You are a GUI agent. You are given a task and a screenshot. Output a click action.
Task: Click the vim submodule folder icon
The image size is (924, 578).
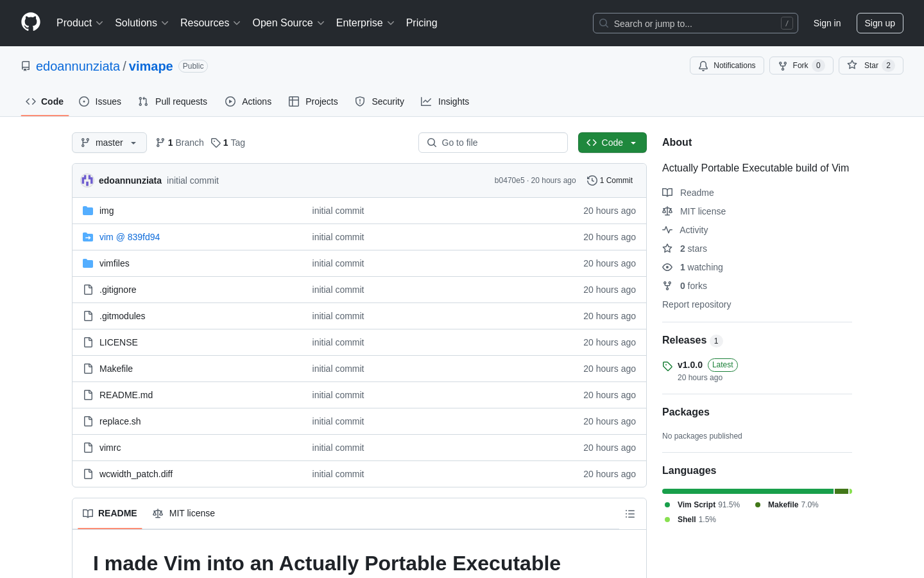pos(88,237)
